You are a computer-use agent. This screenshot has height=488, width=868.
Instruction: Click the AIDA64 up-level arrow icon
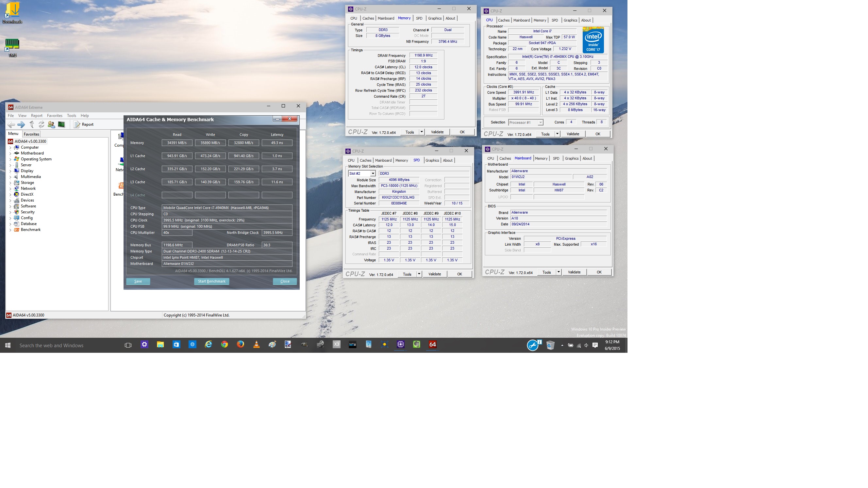32,124
